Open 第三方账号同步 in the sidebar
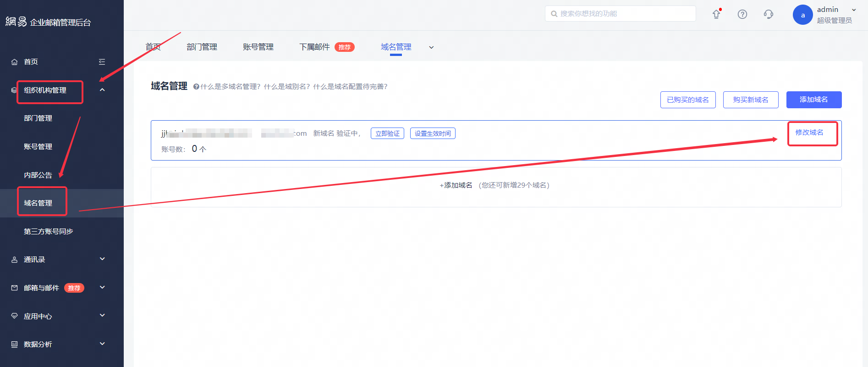The image size is (868, 367). pos(49,231)
